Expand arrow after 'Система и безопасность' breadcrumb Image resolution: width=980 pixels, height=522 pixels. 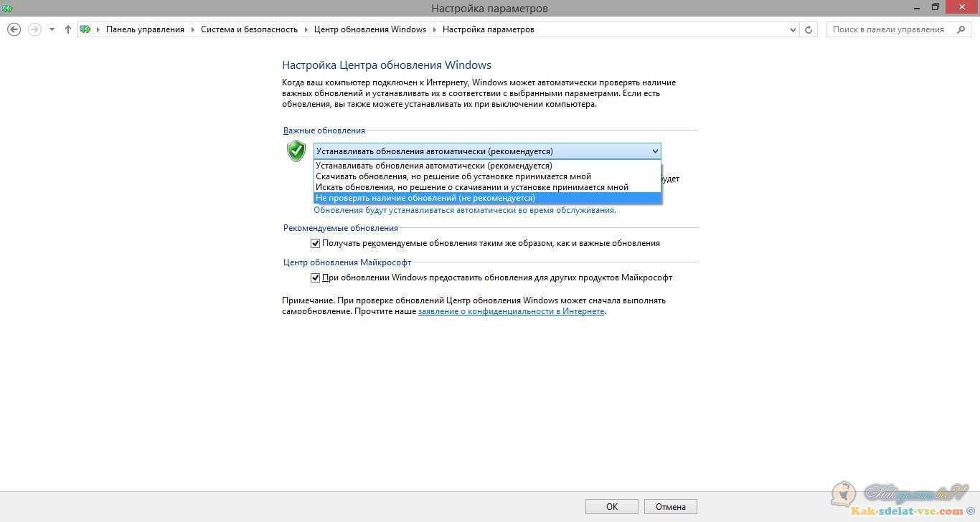pos(306,29)
